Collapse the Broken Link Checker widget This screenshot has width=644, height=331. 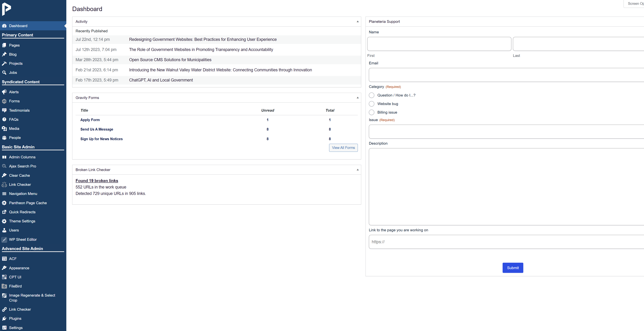point(357,170)
